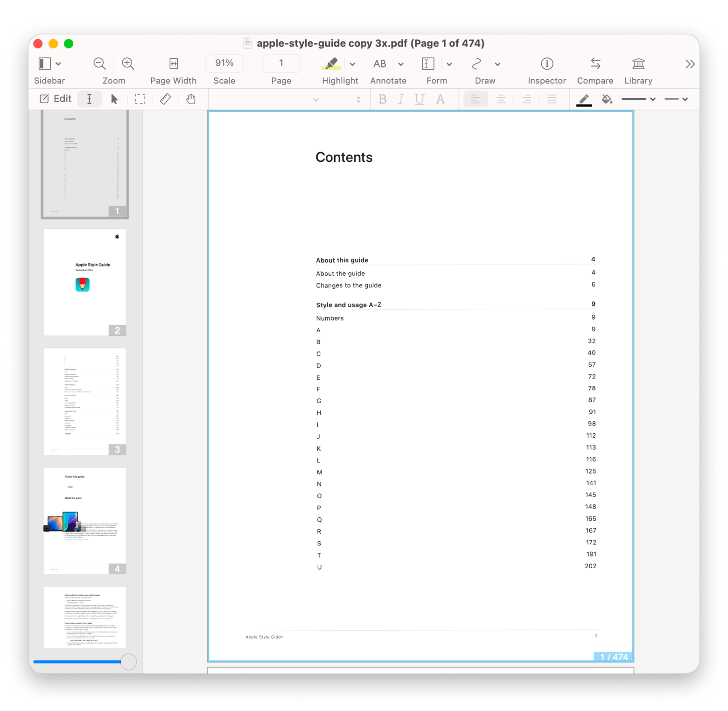Fit the document to Page Width
The width and height of the screenshot is (728, 711).
pos(174,63)
